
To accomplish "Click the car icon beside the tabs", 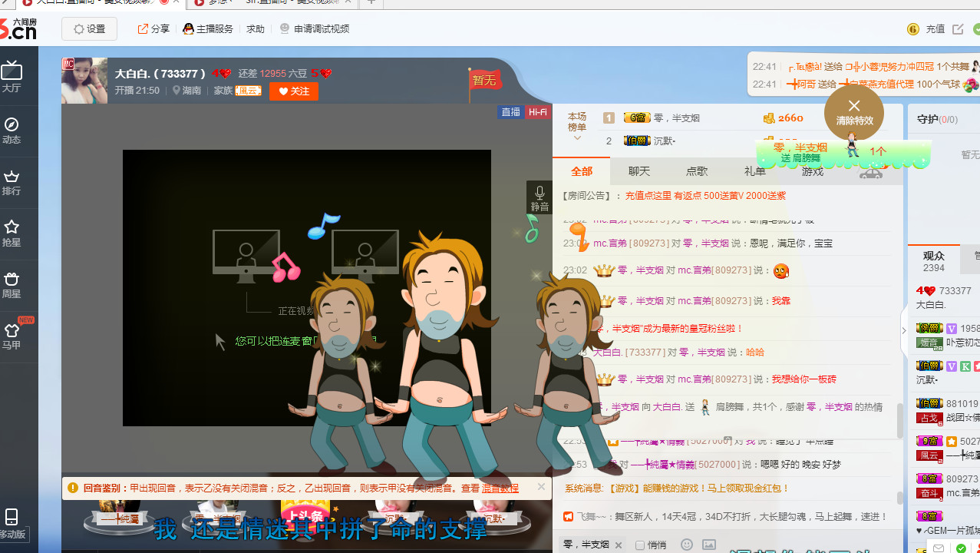I will (871, 174).
